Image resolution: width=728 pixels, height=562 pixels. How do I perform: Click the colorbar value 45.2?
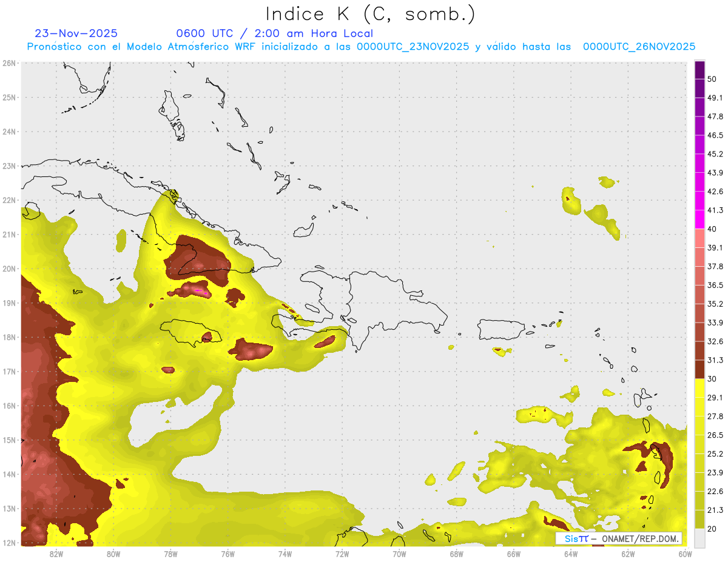pos(715,154)
